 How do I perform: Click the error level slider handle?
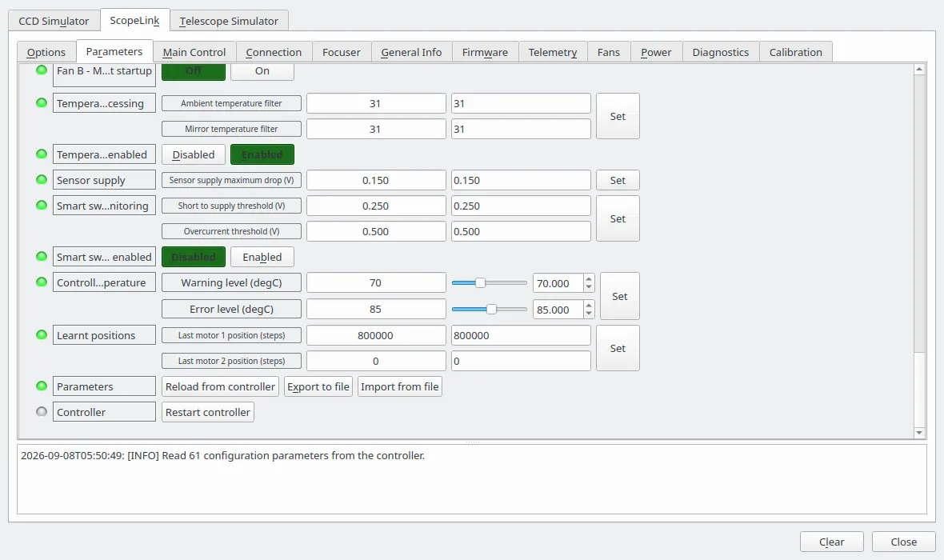491,309
